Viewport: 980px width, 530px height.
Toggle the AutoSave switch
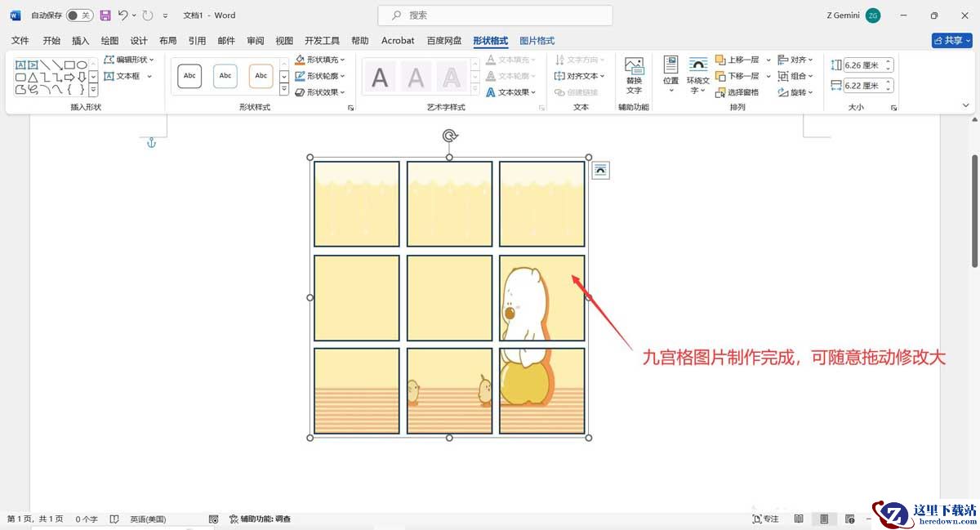[x=79, y=16]
